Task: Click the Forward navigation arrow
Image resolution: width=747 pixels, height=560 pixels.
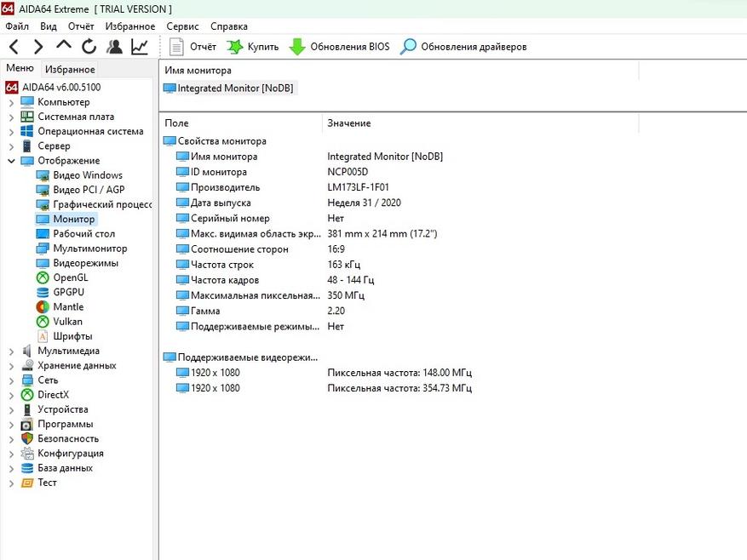Action: coord(38,47)
